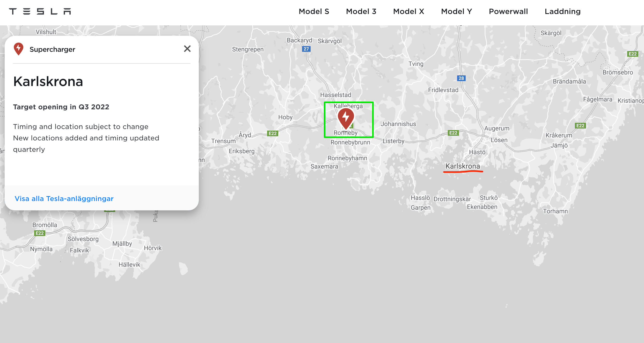Click the E22 shield west of Augerum
The width and height of the screenshot is (644, 343).
pyautogui.click(x=453, y=133)
